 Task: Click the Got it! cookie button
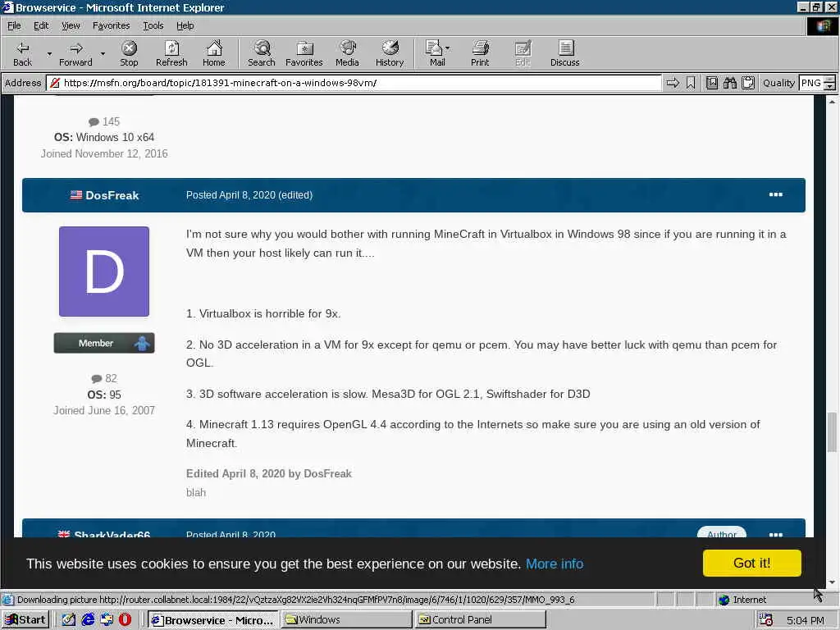751,563
